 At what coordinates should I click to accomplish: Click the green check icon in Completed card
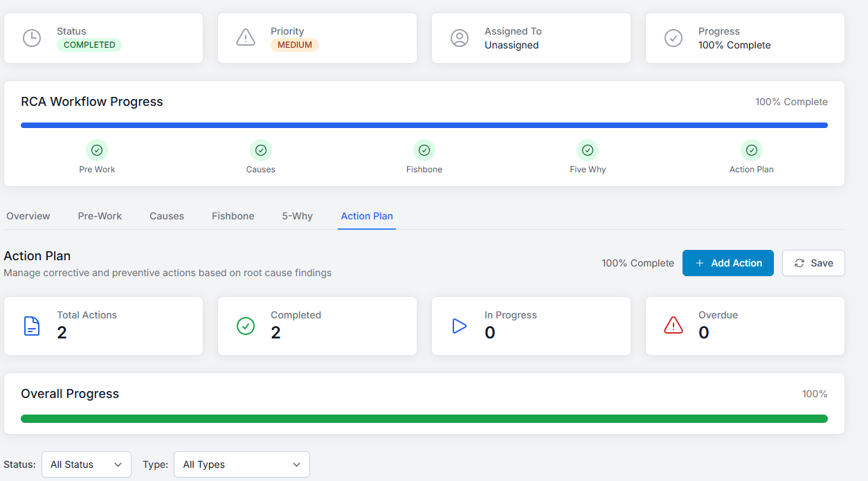pos(246,326)
